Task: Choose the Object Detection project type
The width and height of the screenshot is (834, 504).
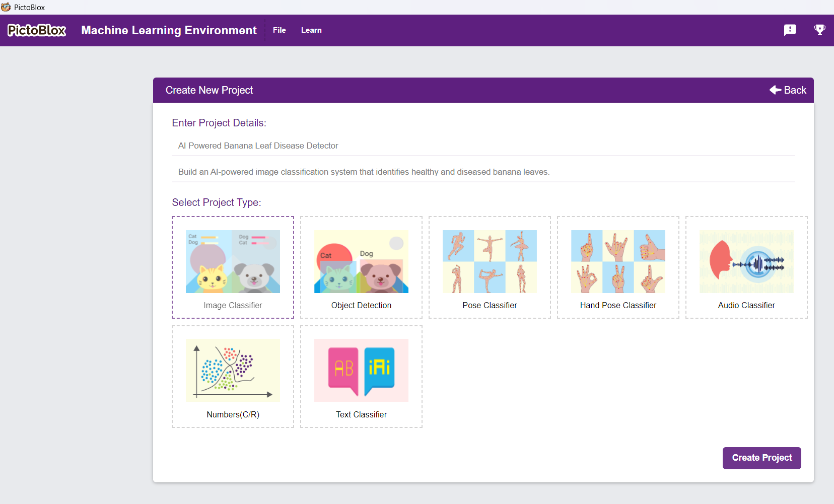Action: (x=361, y=267)
